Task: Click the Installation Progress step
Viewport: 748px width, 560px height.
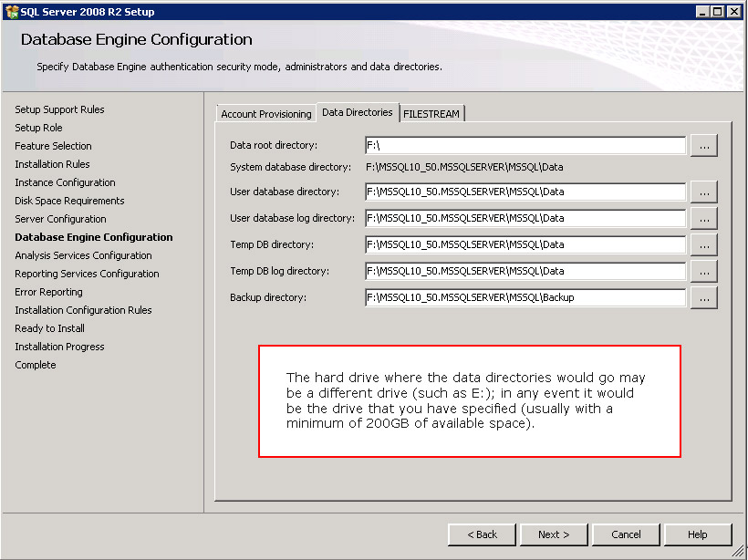Action: pos(59,347)
